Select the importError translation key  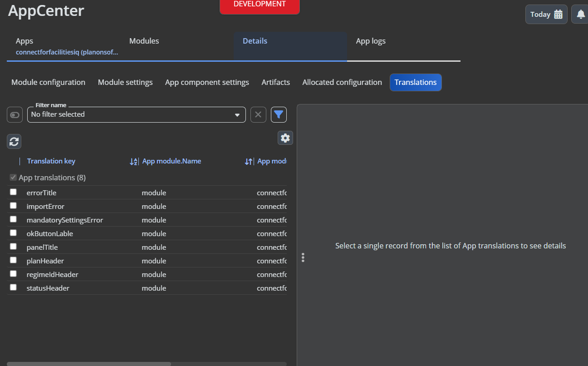(x=45, y=207)
